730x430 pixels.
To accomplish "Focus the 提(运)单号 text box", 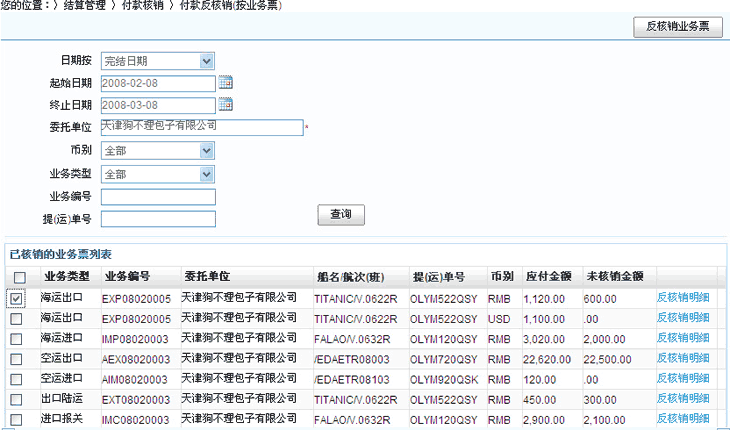I will coord(158,219).
